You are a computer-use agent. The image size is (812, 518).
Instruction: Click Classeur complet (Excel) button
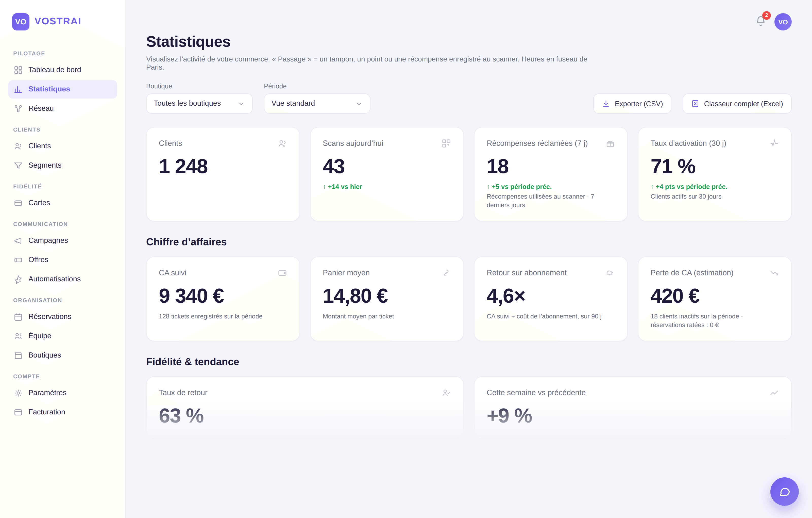pyautogui.click(x=737, y=104)
